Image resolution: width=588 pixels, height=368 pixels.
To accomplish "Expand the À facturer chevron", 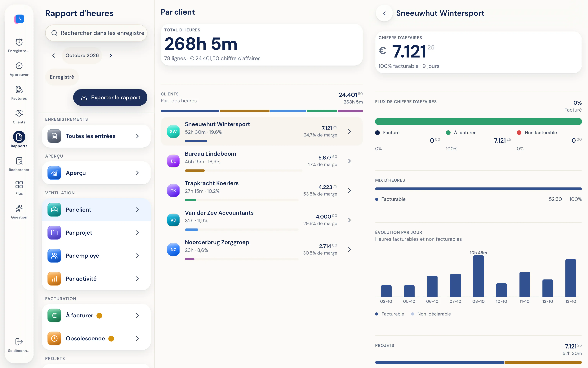I will [x=137, y=315].
